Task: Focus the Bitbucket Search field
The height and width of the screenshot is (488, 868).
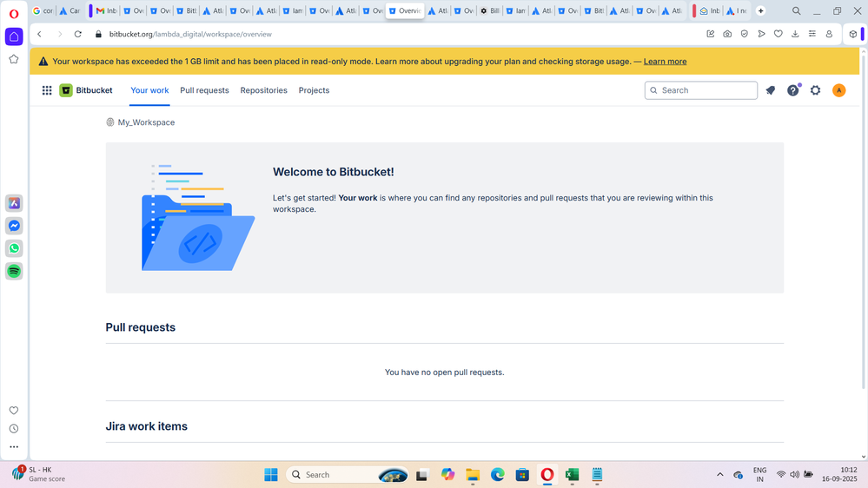Action: point(701,90)
